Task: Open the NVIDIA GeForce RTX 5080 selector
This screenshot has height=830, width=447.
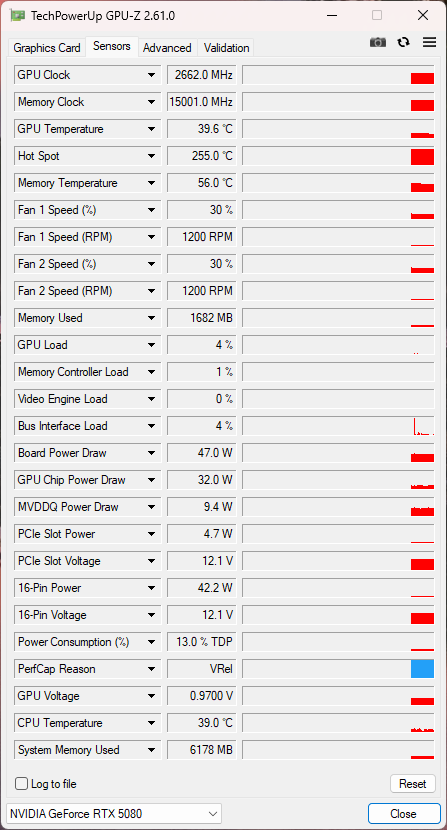Action: [113, 814]
